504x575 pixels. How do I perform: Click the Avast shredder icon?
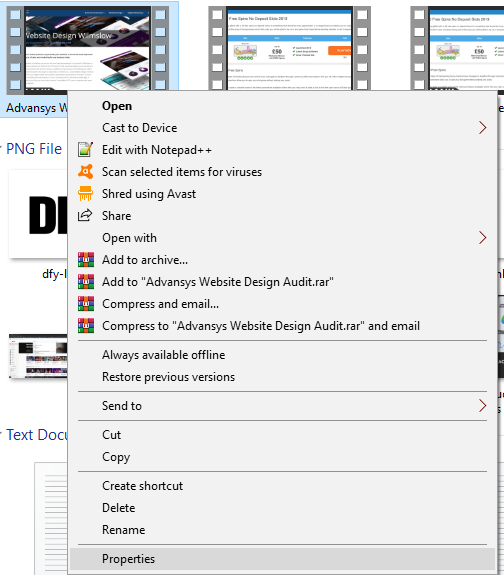pyautogui.click(x=85, y=194)
